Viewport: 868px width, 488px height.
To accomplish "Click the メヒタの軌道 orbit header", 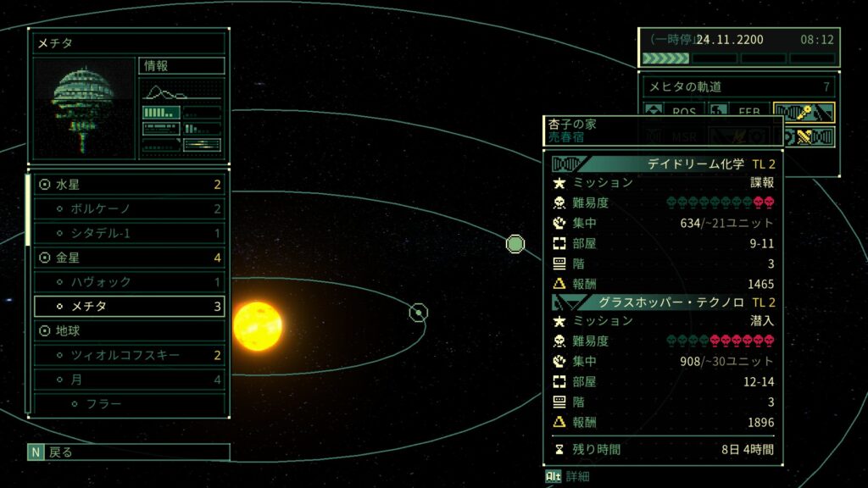I will (x=739, y=87).
